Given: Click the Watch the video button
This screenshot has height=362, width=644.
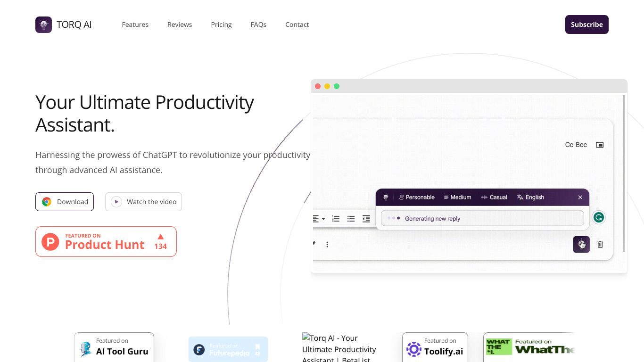Looking at the screenshot, I should click(x=143, y=202).
